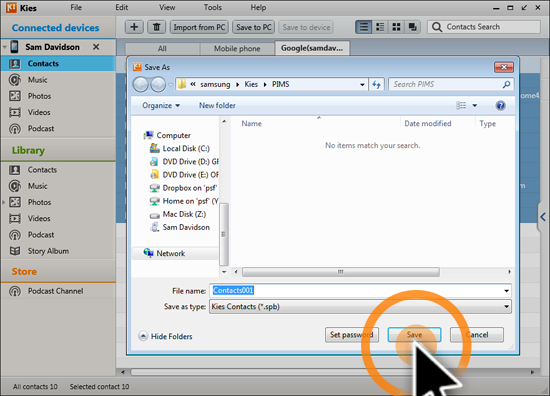The height and width of the screenshot is (396, 550).
Task: Click the Save to PC button
Action: pos(254,27)
